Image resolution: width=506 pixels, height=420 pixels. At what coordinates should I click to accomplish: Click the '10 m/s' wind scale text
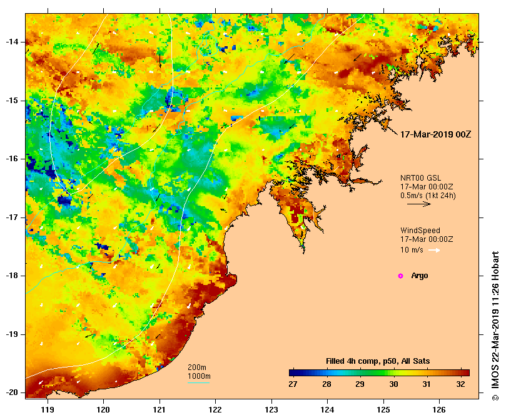[412, 250]
